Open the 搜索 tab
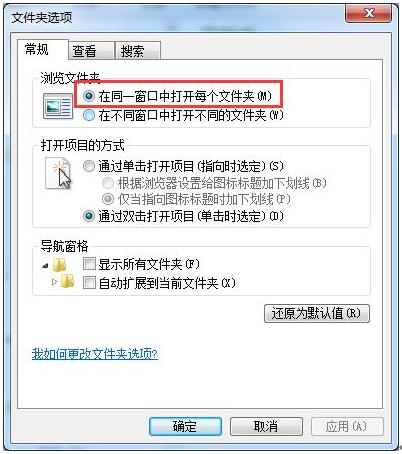The width and height of the screenshot is (402, 454). pyautogui.click(x=137, y=51)
